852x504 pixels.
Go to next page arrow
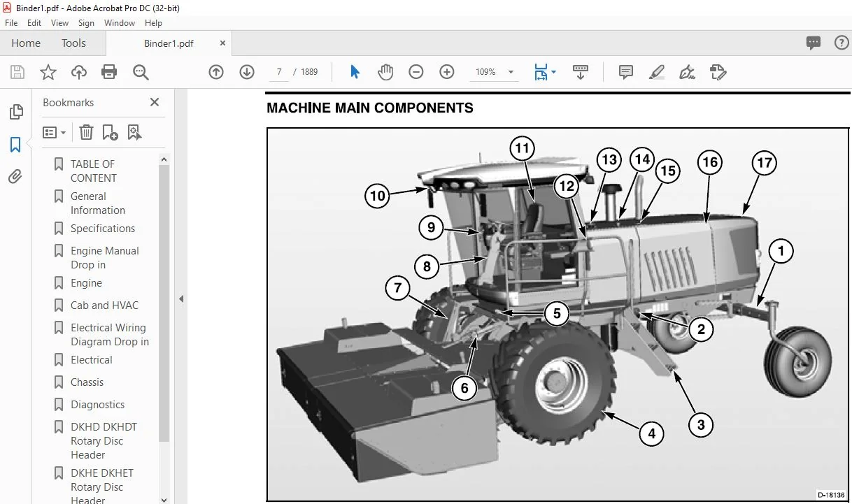[247, 72]
